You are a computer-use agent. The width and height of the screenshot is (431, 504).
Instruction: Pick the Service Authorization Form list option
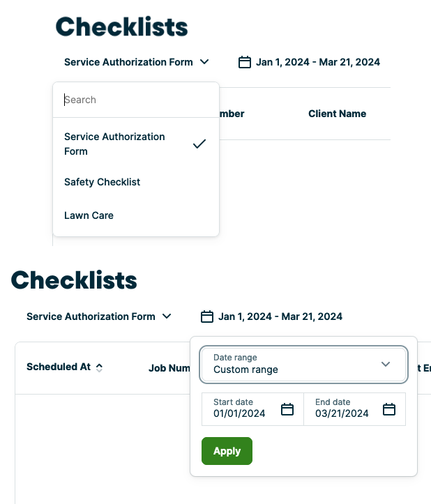[115, 144]
